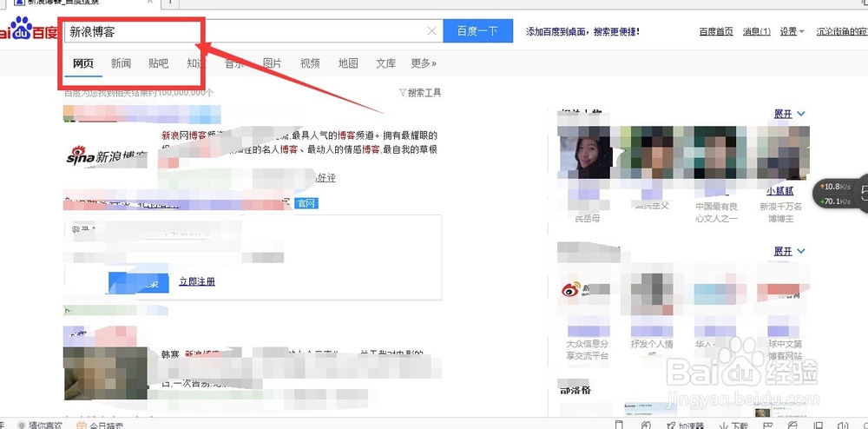
Task: Click 今日特卖 in status bar
Action: (x=100, y=426)
